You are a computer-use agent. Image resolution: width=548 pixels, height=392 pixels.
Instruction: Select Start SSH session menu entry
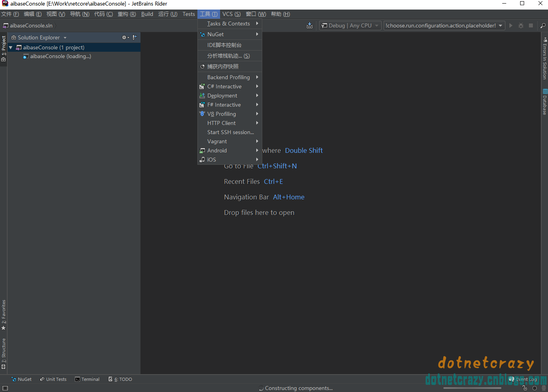tap(230, 132)
